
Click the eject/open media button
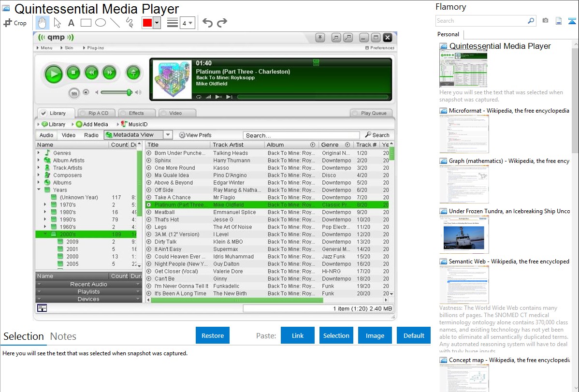tap(133, 73)
